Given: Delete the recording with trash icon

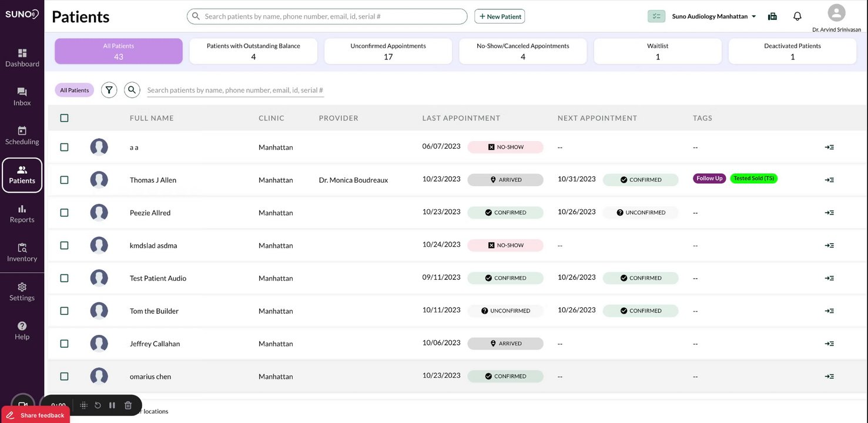Looking at the screenshot, I should 128,405.
